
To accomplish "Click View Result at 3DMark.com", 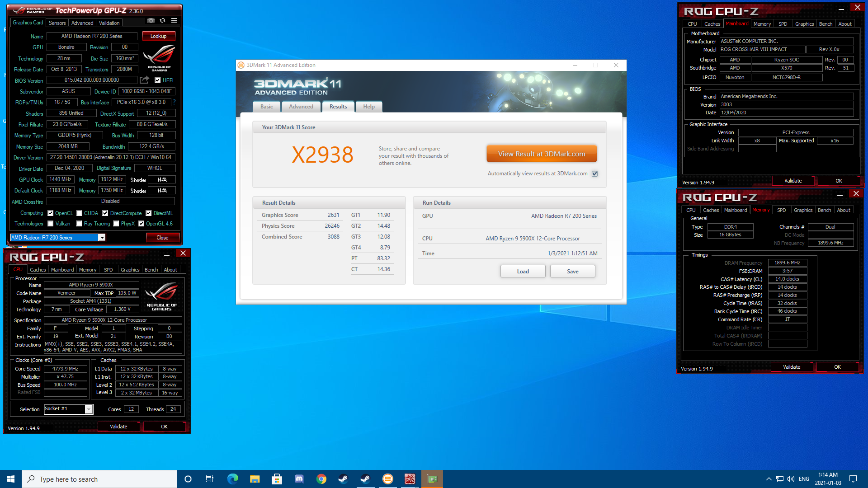I will point(542,154).
